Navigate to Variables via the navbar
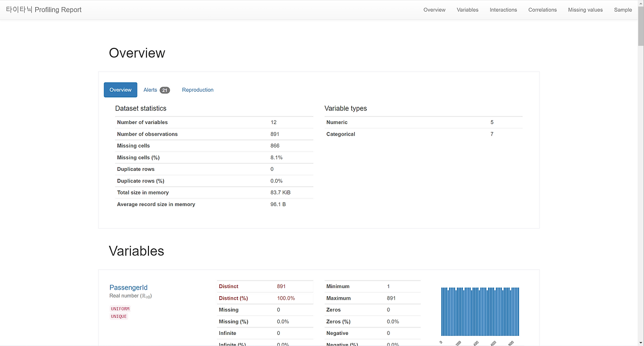The image size is (644, 346). (467, 10)
